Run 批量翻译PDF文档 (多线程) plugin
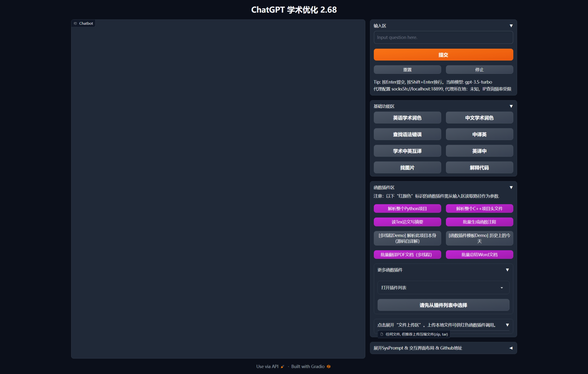588x374 pixels. click(407, 255)
